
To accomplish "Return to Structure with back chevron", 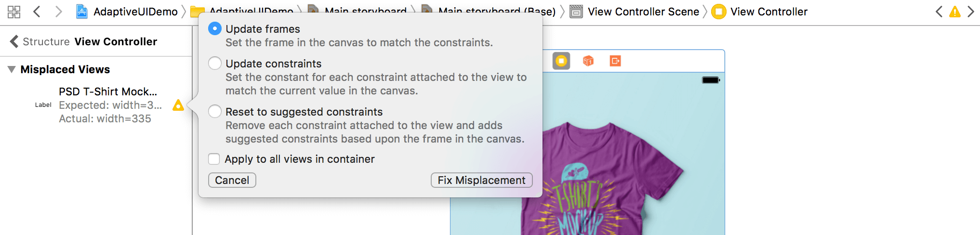I will pyautogui.click(x=14, y=41).
